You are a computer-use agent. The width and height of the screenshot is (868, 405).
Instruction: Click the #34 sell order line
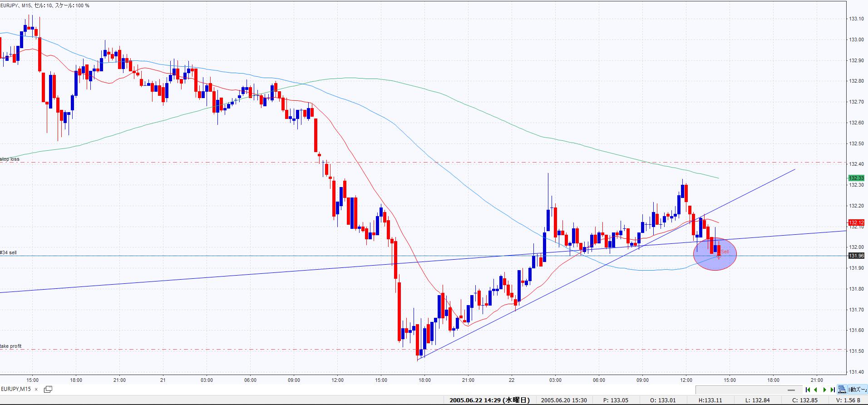(x=227, y=256)
